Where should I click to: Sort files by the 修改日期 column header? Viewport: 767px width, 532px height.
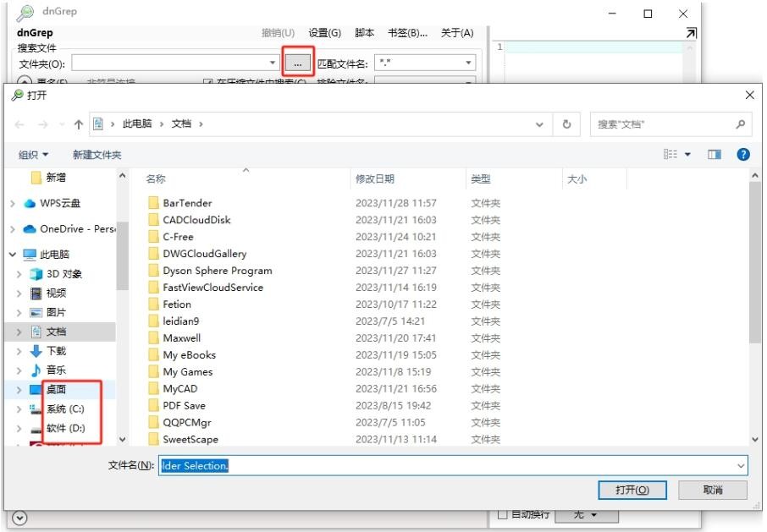(x=375, y=178)
